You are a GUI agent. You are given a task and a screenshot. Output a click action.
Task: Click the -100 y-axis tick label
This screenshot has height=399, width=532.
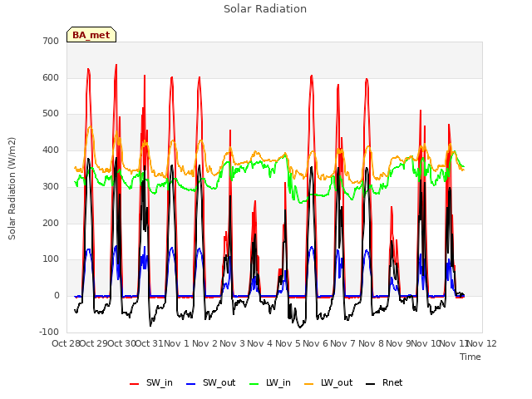49,332
